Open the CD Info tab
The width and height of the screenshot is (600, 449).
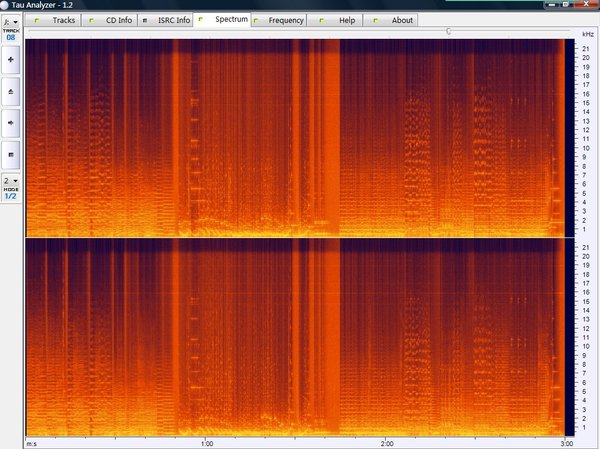point(109,20)
